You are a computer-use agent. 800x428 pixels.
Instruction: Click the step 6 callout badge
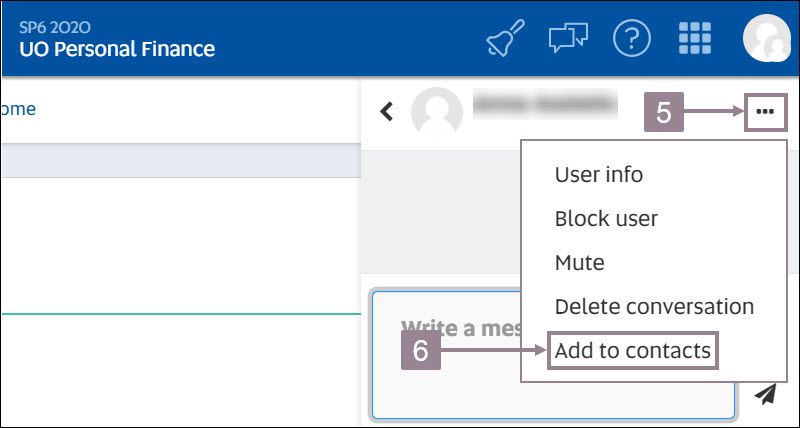pyautogui.click(x=421, y=351)
